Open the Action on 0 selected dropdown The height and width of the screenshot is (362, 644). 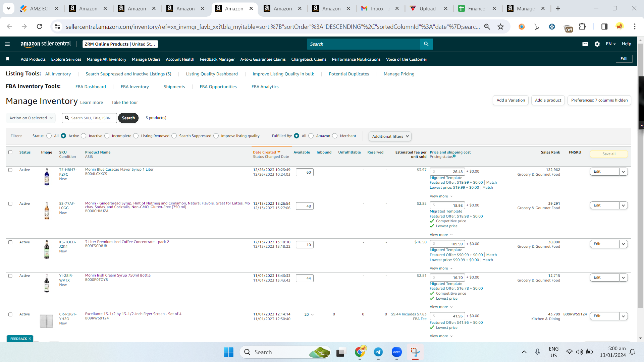pyautogui.click(x=31, y=118)
